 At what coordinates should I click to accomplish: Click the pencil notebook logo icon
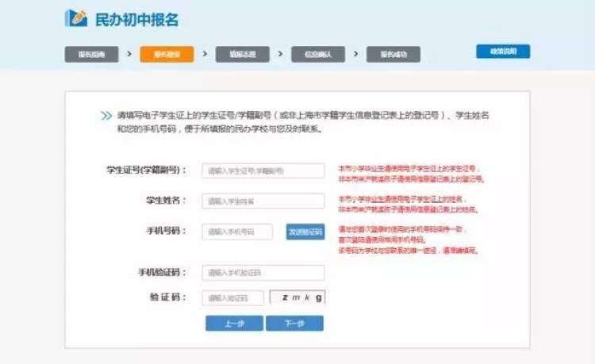pyautogui.click(x=76, y=18)
